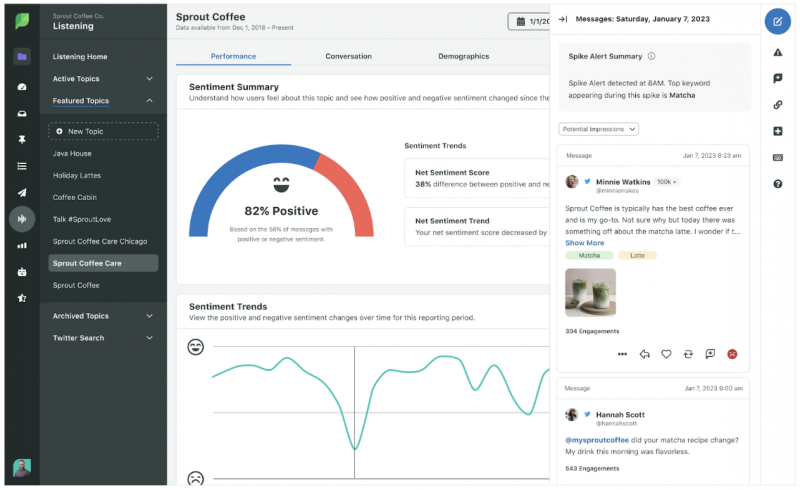
Task: Select the Coffee Cabin topic
Action: point(74,197)
